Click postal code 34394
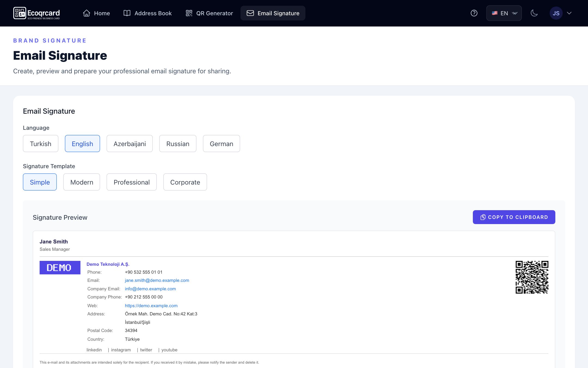588x368 pixels. tap(131, 330)
